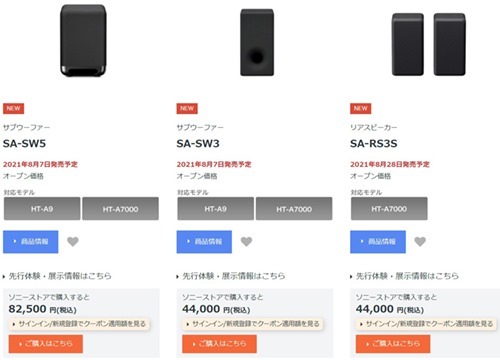Viewport: 500px width, 360px height.
Task: Open 商品情報 for SA-SW3
Action: pos(204,242)
